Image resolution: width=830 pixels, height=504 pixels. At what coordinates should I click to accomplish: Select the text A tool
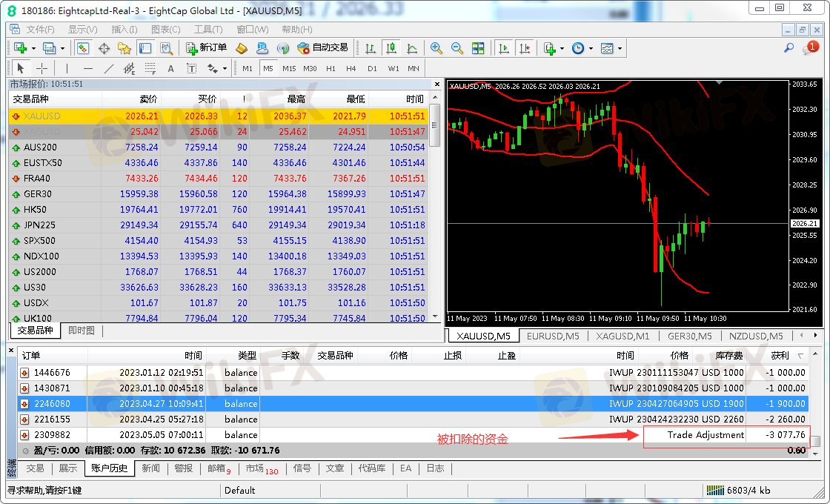(170, 68)
